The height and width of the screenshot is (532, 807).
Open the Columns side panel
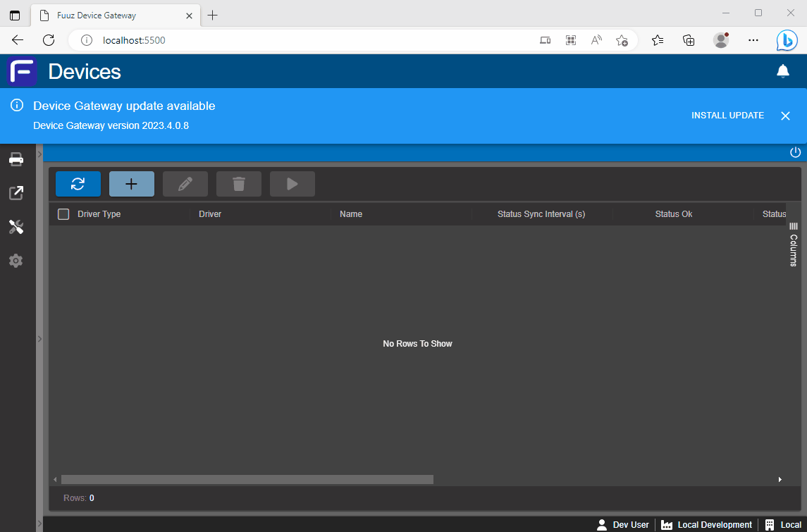[x=793, y=245]
